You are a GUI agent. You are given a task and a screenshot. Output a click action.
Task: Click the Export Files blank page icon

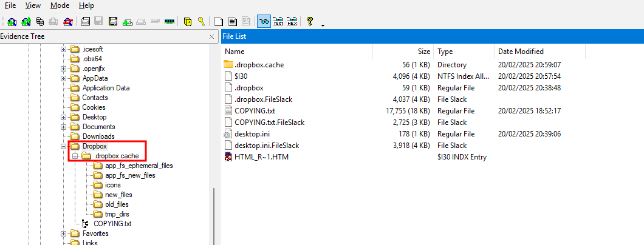coord(220,21)
